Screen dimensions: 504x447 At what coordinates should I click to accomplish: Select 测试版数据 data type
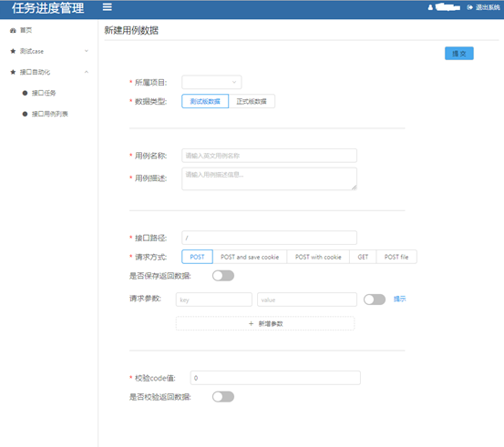205,101
